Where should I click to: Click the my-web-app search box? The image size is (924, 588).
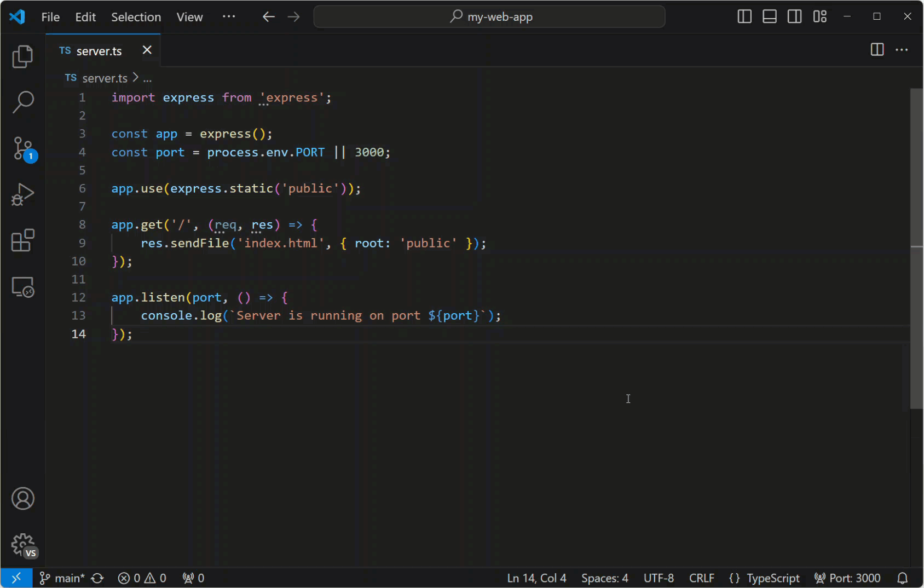pyautogui.click(x=489, y=16)
